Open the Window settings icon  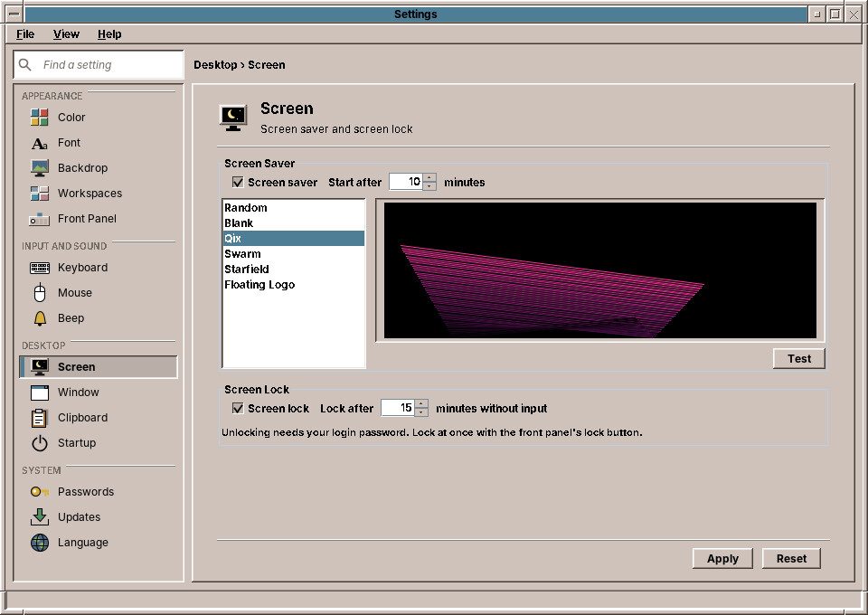[x=39, y=393]
